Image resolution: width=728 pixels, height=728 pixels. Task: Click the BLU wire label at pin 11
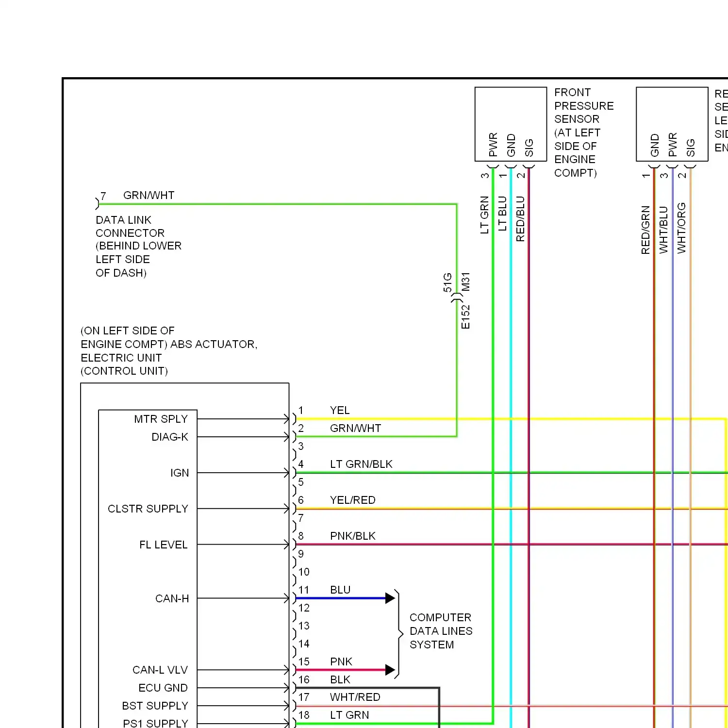[340, 590]
